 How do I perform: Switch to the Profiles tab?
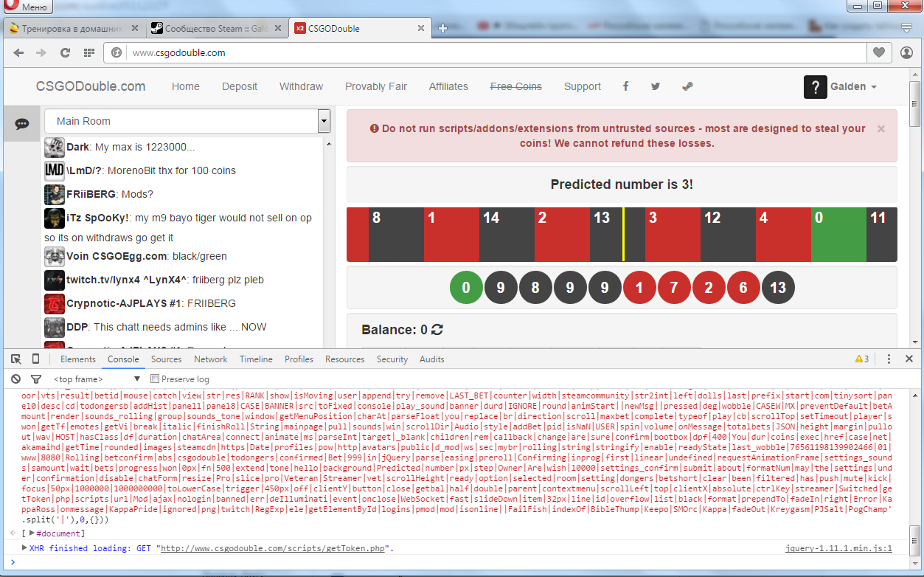coord(299,359)
